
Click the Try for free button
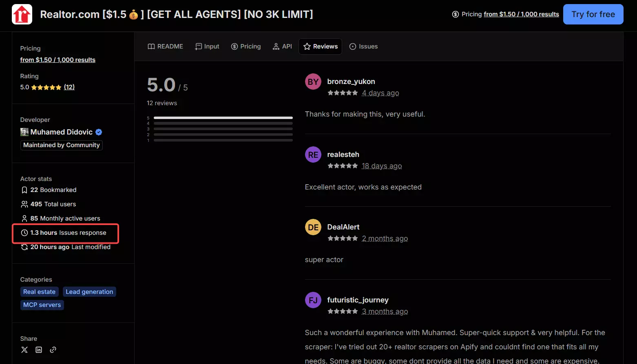click(x=593, y=14)
